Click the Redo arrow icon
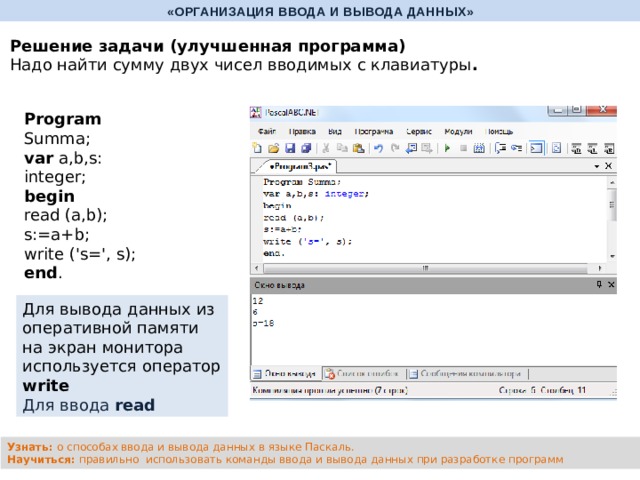The height and width of the screenshot is (480, 640). tap(395, 148)
